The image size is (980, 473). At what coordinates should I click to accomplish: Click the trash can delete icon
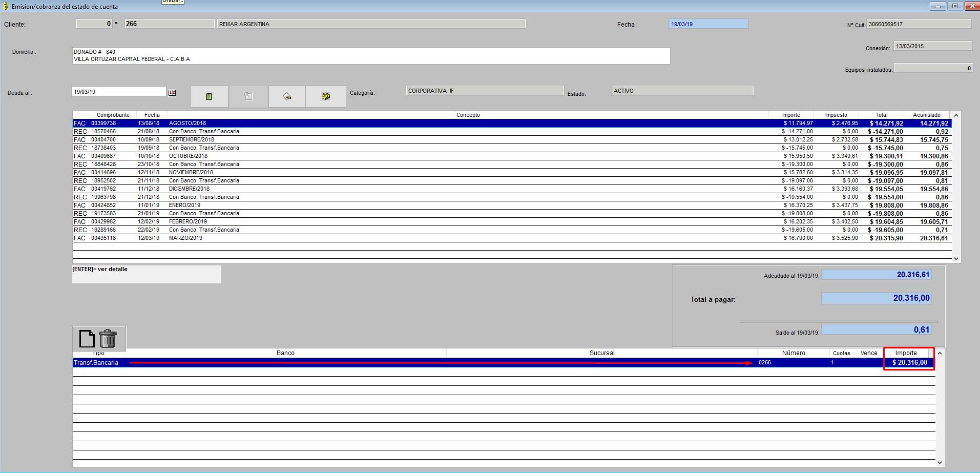point(108,339)
